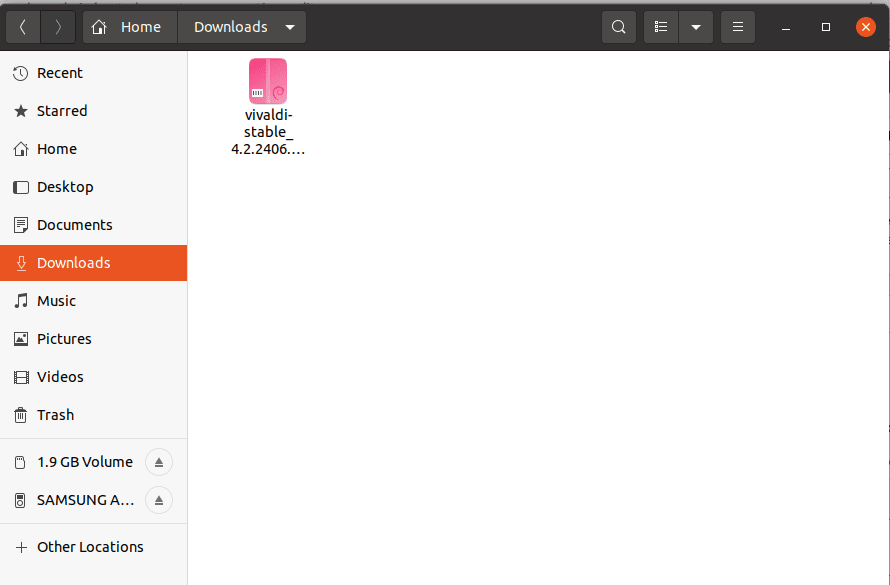Open view options dropdown arrow
890x585 pixels.
pyautogui.click(x=695, y=27)
